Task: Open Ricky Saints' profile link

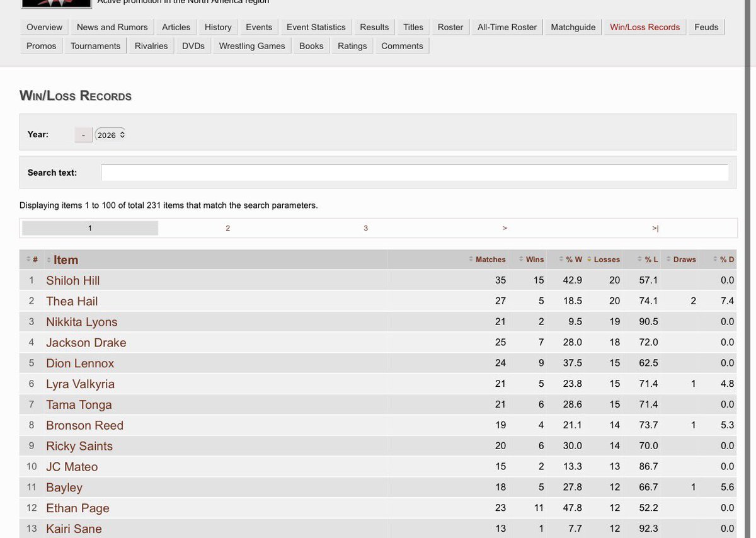Action: click(x=79, y=446)
